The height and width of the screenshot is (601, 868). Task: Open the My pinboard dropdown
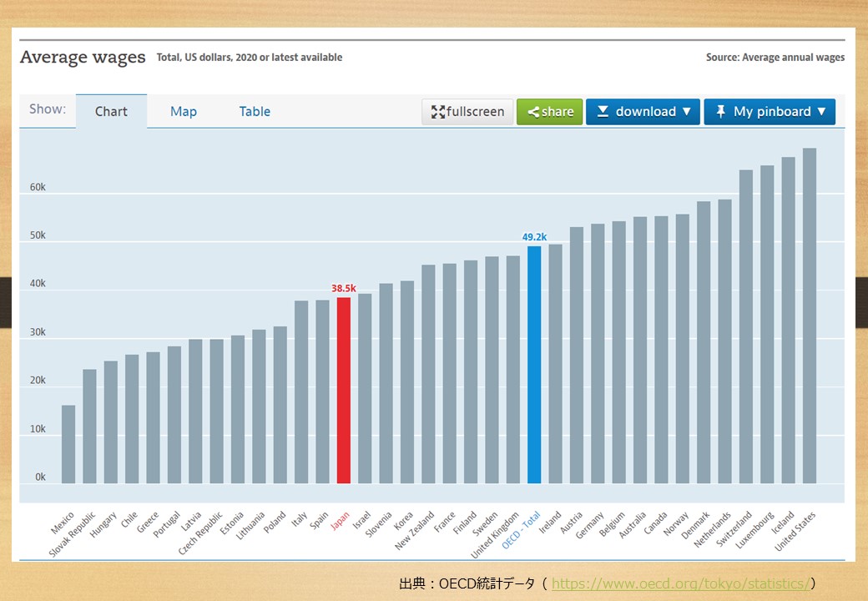[770, 112]
